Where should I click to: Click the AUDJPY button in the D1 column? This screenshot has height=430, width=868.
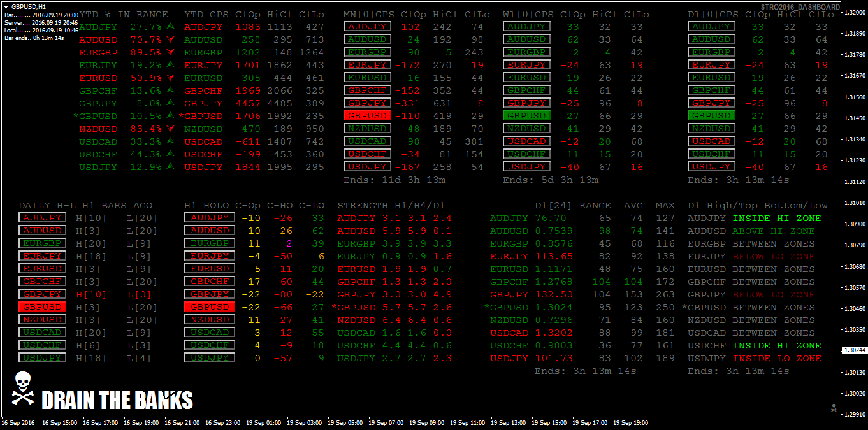point(711,27)
